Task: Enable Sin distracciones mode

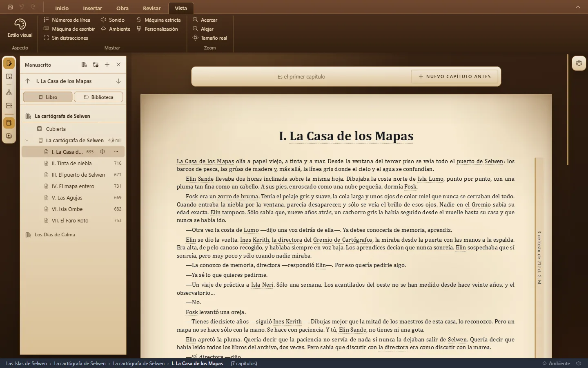Action: pyautogui.click(x=66, y=38)
